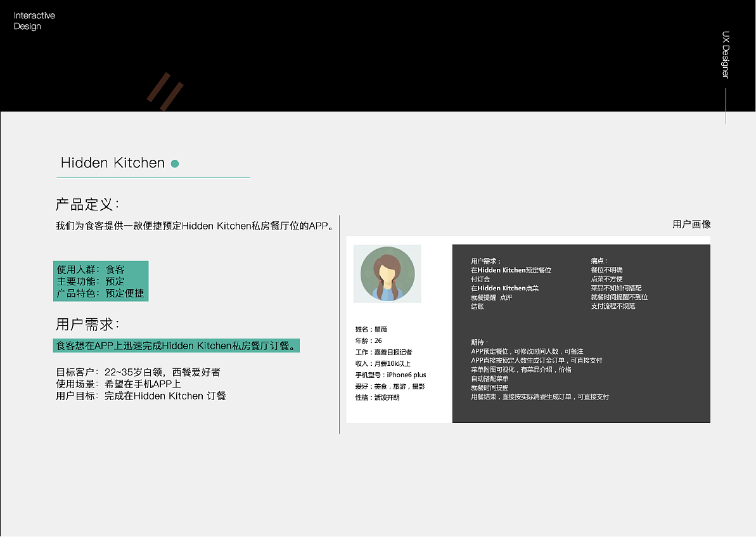Click the highlighted '食客想在APP上迅速完成' sentence

(x=176, y=346)
